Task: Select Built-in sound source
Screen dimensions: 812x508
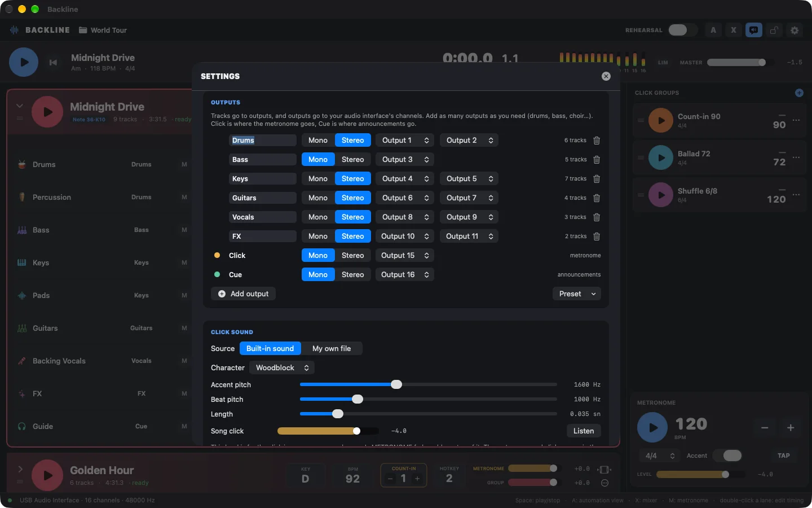Action: tap(270, 349)
